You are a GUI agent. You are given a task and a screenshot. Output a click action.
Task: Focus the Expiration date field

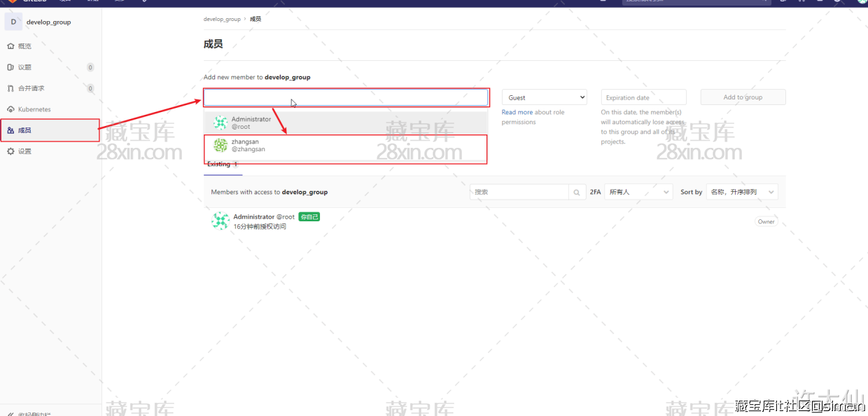click(643, 97)
